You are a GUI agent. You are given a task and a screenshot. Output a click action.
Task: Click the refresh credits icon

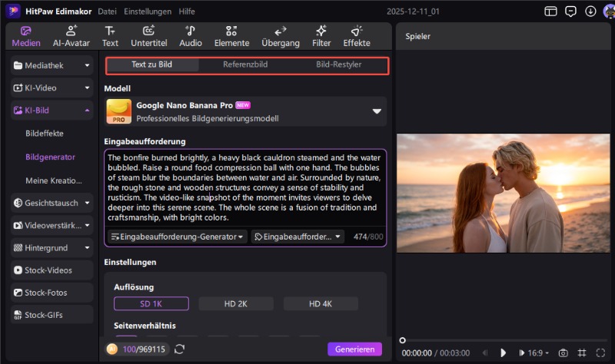click(180, 349)
